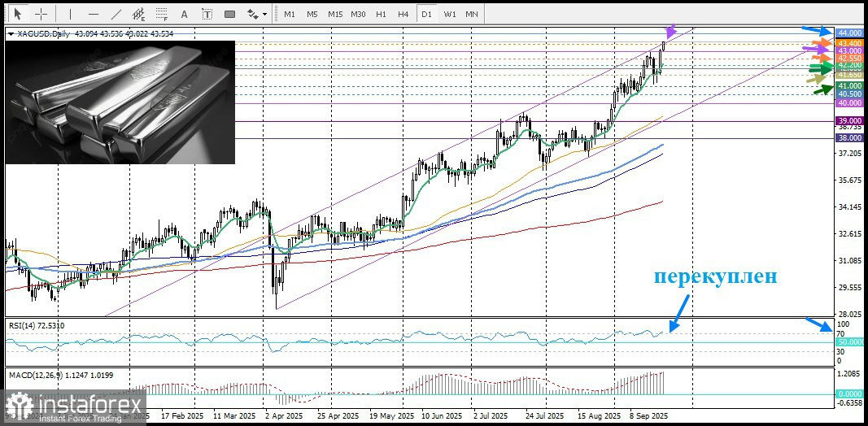The height and width of the screenshot is (426, 868).
Task: Select the text label 'T' tool
Action: (x=207, y=14)
